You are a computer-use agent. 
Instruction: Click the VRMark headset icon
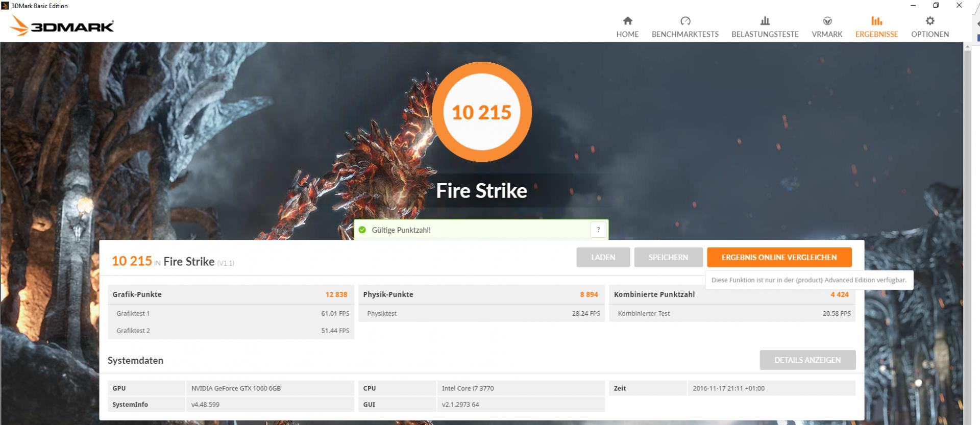tap(827, 21)
